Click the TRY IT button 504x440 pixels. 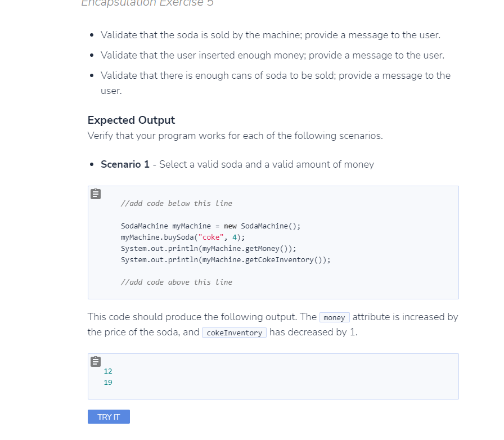coord(108,416)
